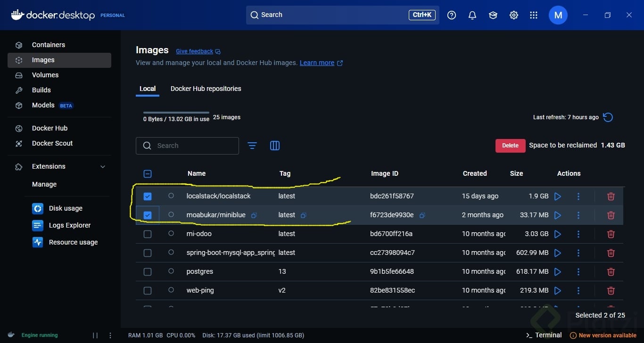This screenshot has height=343, width=644.
Task: Open Manage extensions
Action: 44,184
